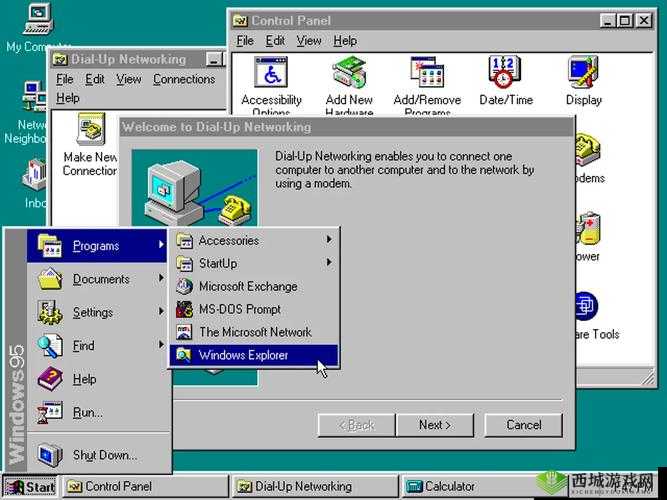Viewport: 667px width, 500px height.
Task: Open Help menu in Control Panel
Action: [x=345, y=41]
